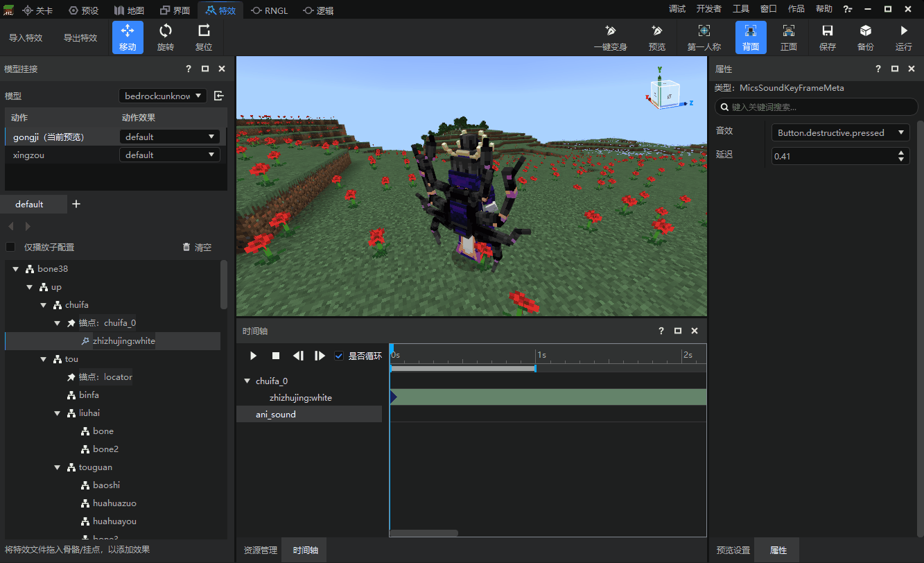This screenshot has width=924, height=563.
Task: Go to next config arrow
Action: click(x=28, y=226)
